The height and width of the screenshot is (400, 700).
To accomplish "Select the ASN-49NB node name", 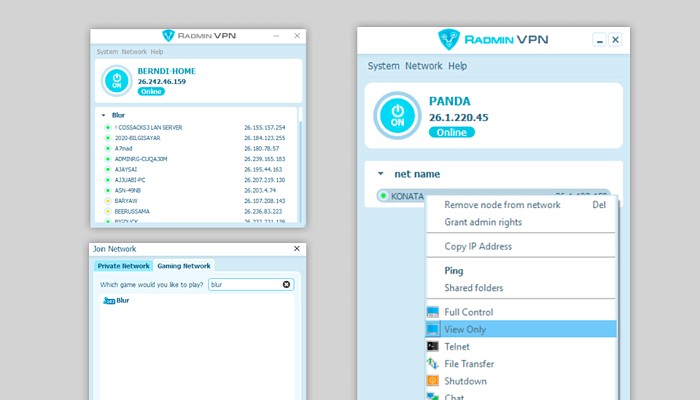I will (x=128, y=190).
